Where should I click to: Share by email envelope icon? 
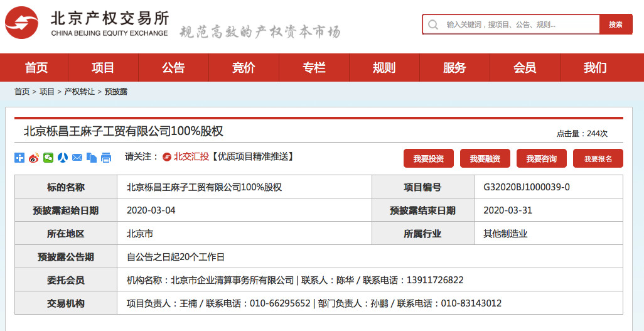77,158
